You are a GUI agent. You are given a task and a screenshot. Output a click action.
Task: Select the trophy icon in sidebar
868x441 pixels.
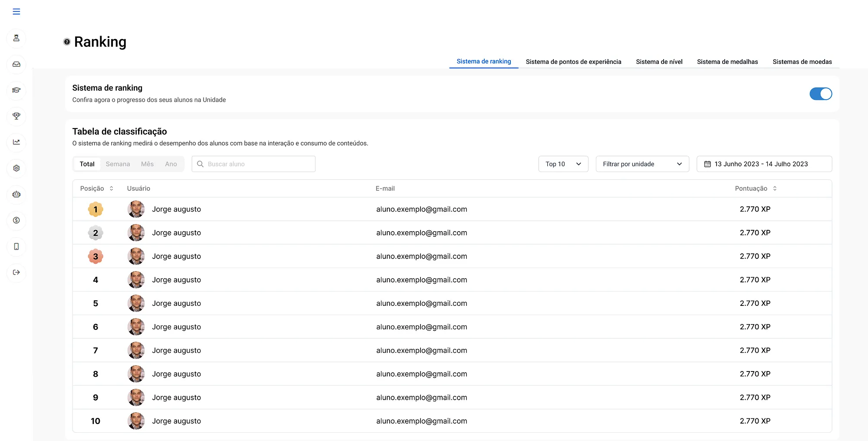click(x=16, y=116)
